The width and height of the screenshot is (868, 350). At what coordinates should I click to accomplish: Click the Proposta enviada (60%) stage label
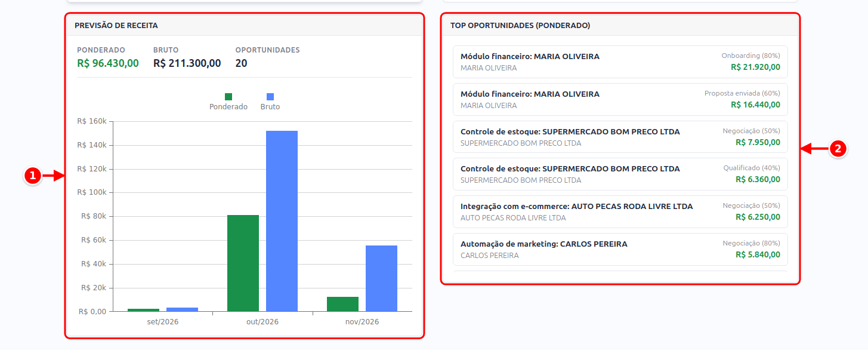(x=742, y=93)
